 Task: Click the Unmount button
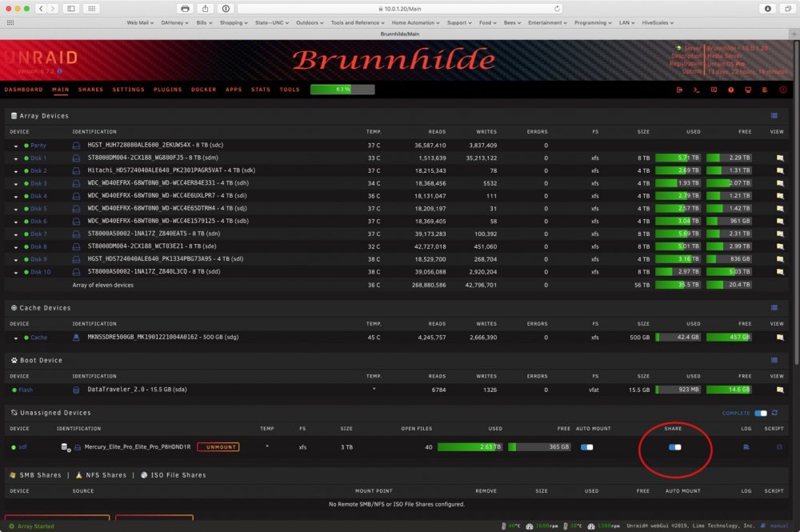tap(218, 447)
